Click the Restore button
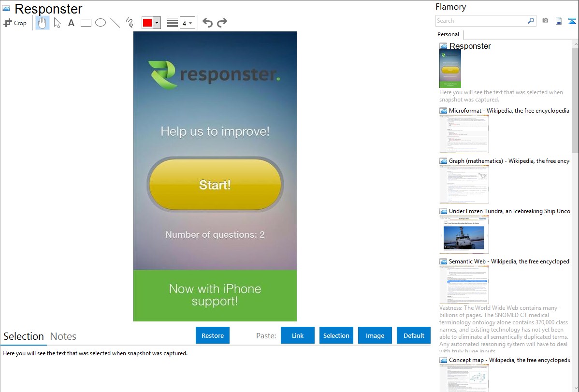This screenshot has height=392, width=579. click(213, 335)
